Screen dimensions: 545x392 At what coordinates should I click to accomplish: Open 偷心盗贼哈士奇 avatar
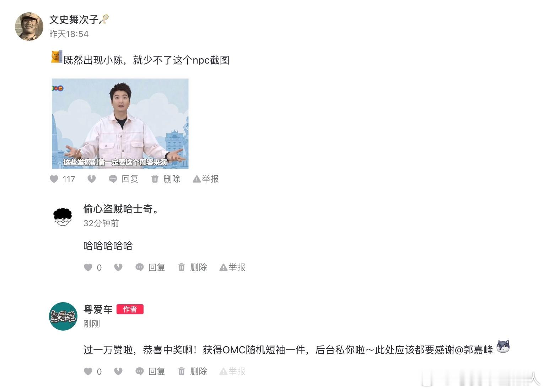click(x=63, y=216)
